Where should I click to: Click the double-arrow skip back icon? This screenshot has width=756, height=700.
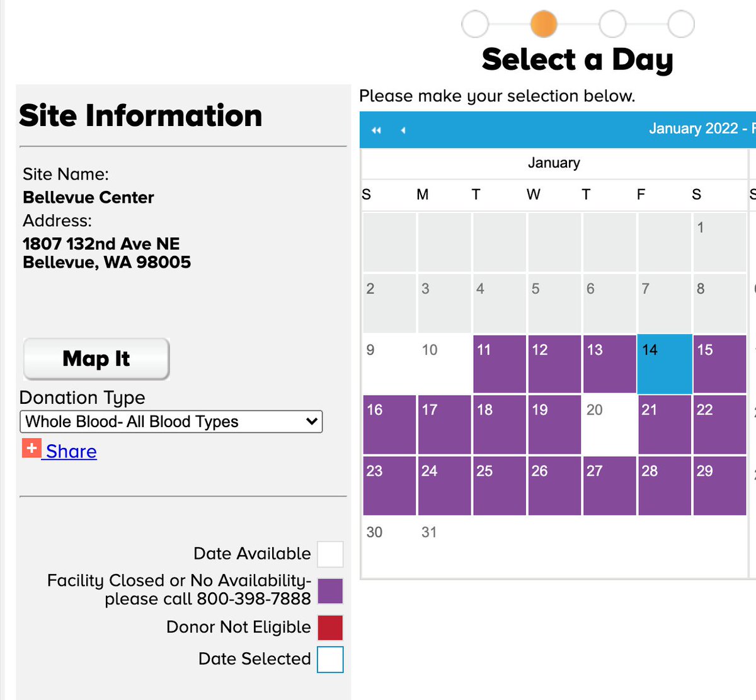(377, 130)
